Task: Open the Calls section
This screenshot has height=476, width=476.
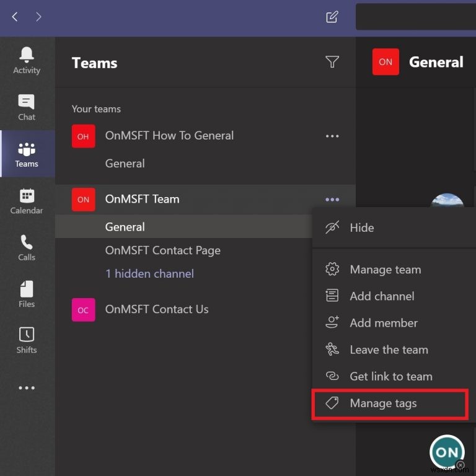Action: point(27,247)
